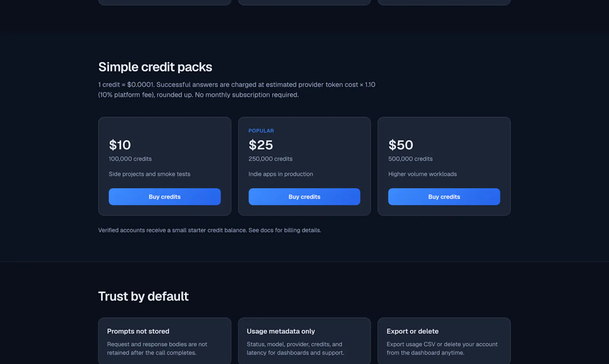The image size is (609, 364).
Task: Click the $10 price heading
Action: 120,145
